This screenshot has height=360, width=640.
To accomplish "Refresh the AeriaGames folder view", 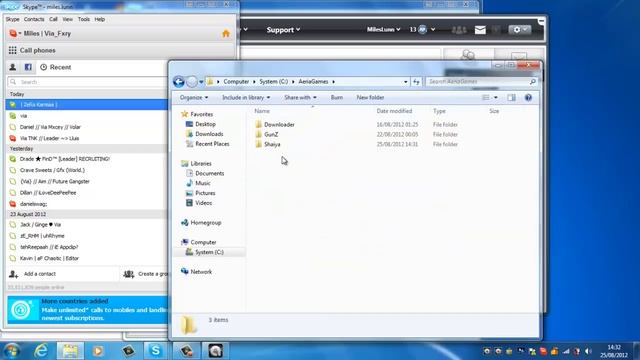I will [x=416, y=82].
